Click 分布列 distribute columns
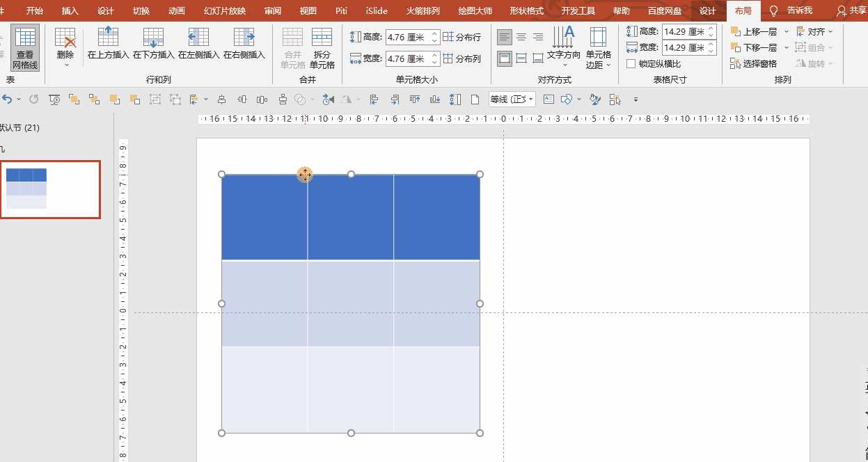868x462 pixels. point(461,58)
